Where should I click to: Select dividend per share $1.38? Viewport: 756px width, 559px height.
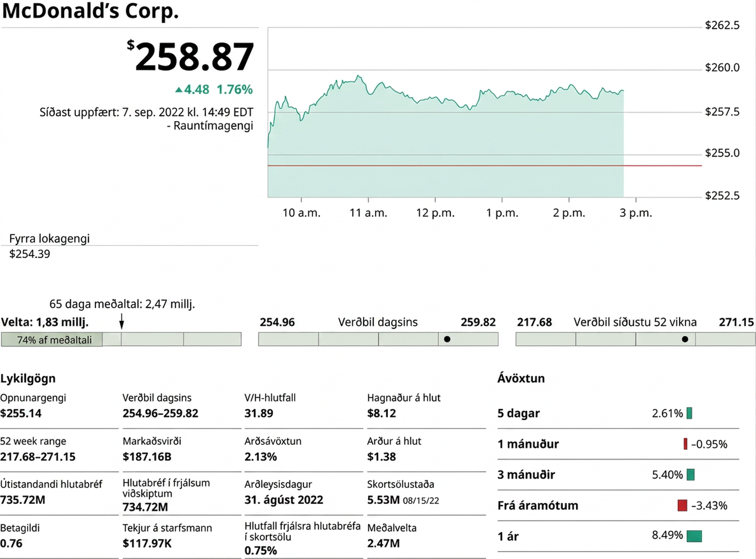382,457
